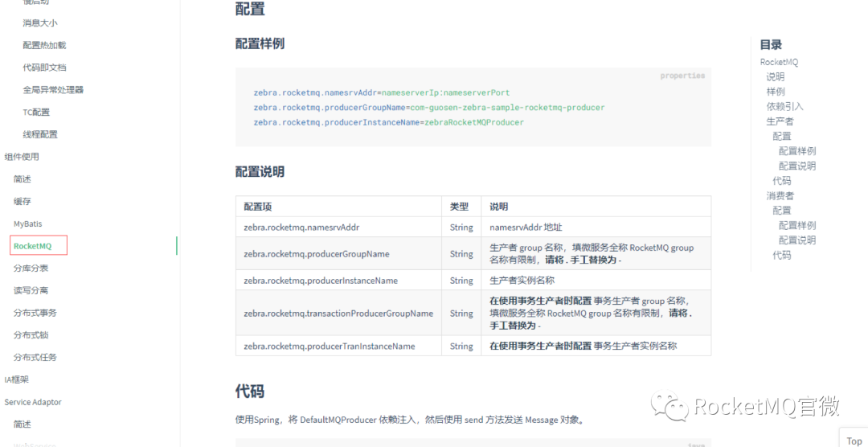Open the 分布式锁 sidebar page
The image size is (868, 447).
31,335
